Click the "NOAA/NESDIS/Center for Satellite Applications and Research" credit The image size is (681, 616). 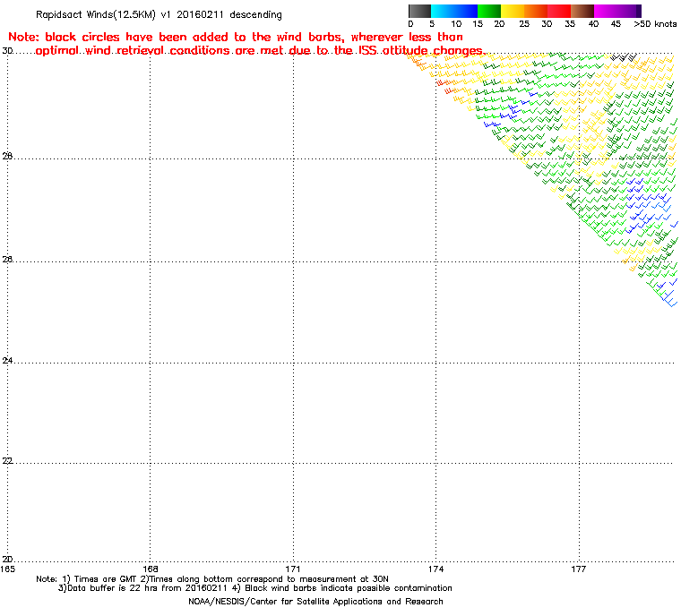pyautogui.click(x=315, y=602)
